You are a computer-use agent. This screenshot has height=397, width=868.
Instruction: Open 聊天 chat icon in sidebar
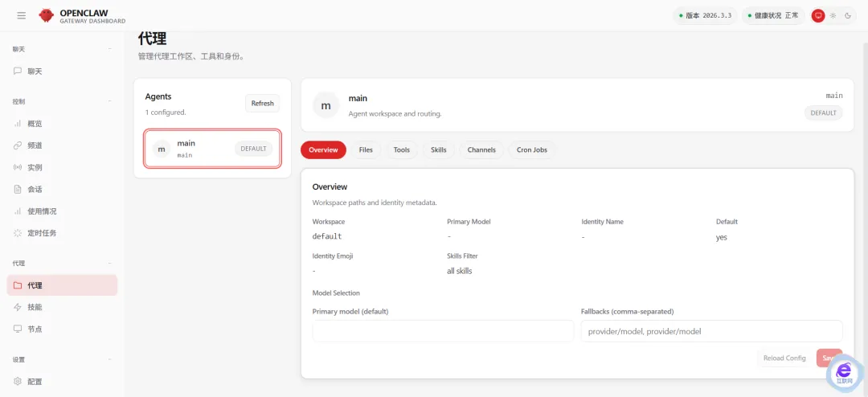[x=18, y=71]
